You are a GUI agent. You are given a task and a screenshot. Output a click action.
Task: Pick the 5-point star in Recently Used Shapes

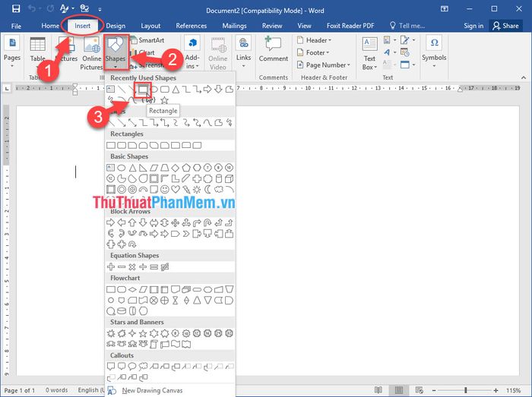(164, 100)
